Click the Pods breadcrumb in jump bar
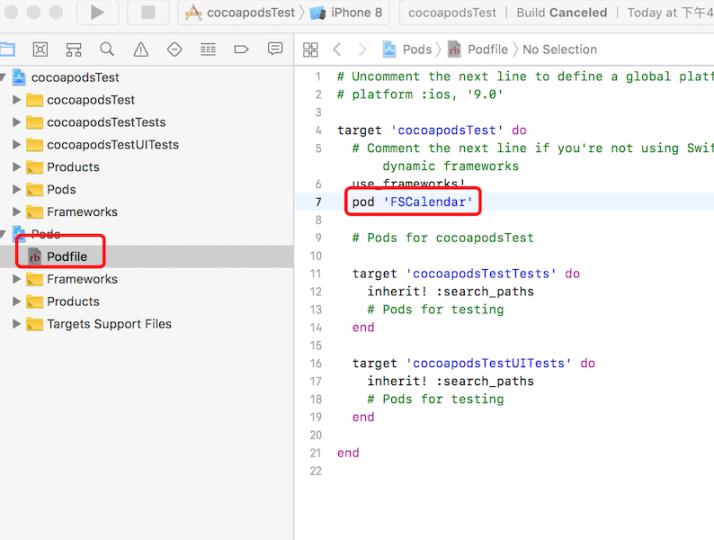The height and width of the screenshot is (540, 714). pos(417,49)
